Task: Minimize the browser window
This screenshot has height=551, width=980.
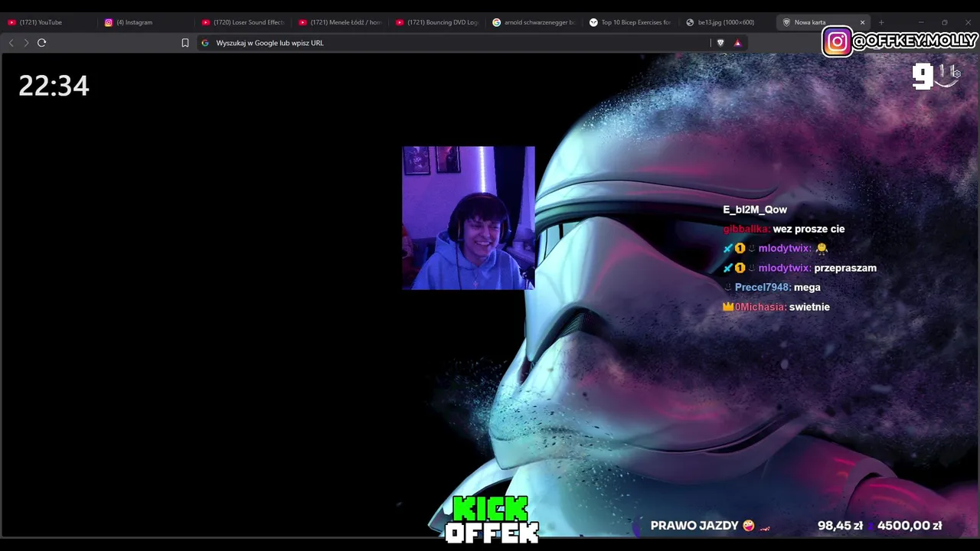Action: [921, 22]
